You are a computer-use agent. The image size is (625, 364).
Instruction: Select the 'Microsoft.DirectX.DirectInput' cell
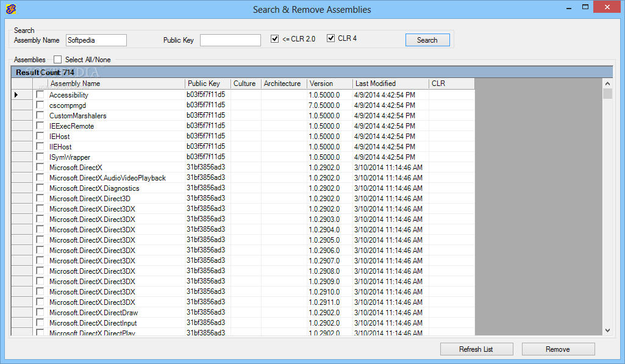[x=116, y=323]
